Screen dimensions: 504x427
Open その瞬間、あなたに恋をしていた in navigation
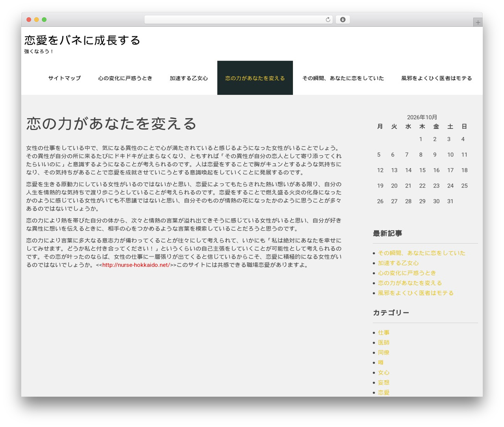[x=343, y=78]
